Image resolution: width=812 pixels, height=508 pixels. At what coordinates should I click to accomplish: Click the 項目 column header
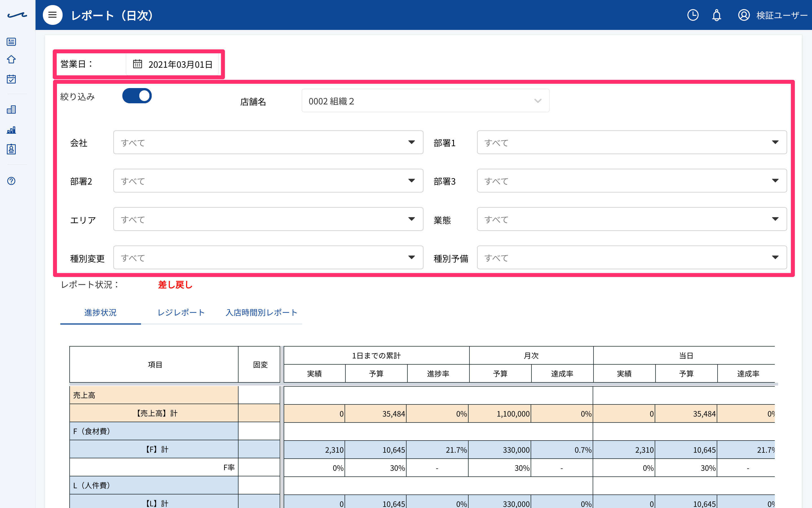(x=154, y=365)
